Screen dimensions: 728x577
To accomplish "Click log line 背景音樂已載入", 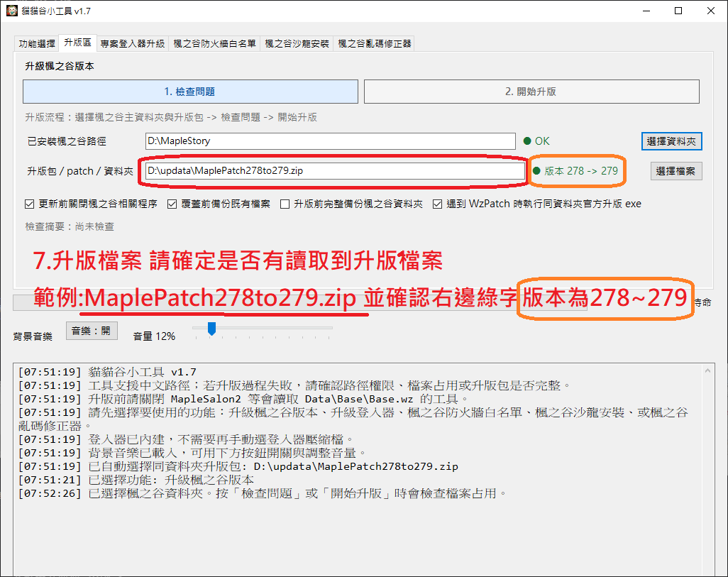I will (192, 453).
